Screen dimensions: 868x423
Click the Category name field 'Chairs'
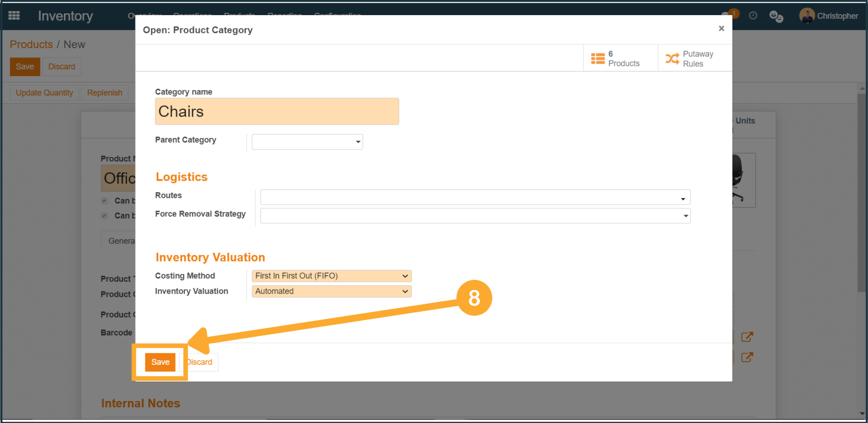coord(277,111)
